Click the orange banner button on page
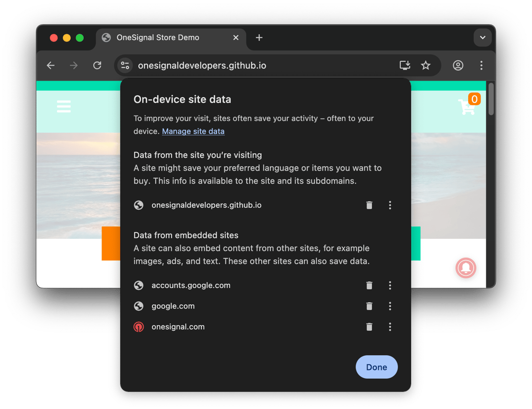The height and width of the screenshot is (409, 532). (x=111, y=244)
